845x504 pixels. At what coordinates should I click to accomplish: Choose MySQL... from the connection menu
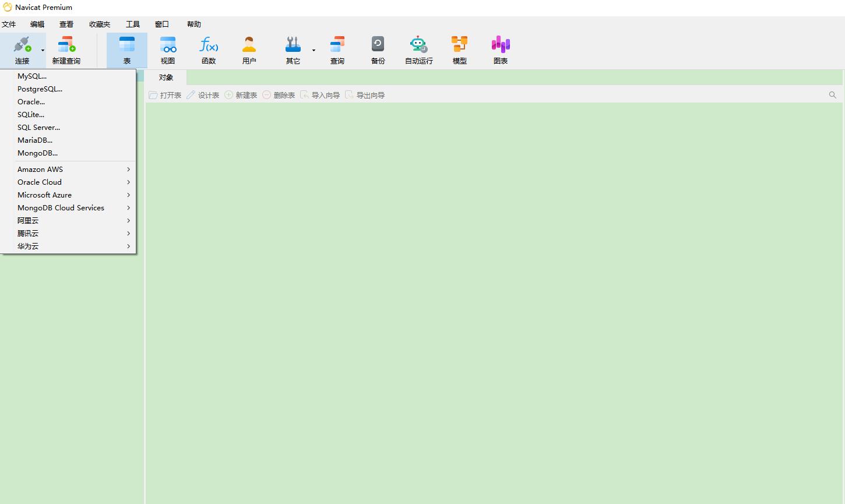tap(32, 76)
